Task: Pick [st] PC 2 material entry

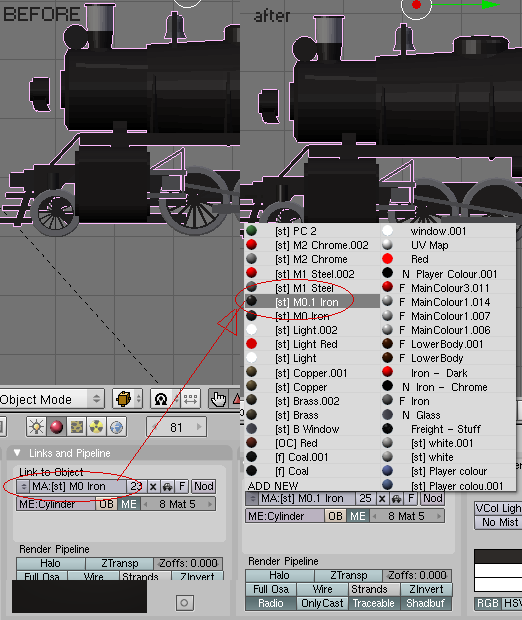Action: [x=312, y=231]
